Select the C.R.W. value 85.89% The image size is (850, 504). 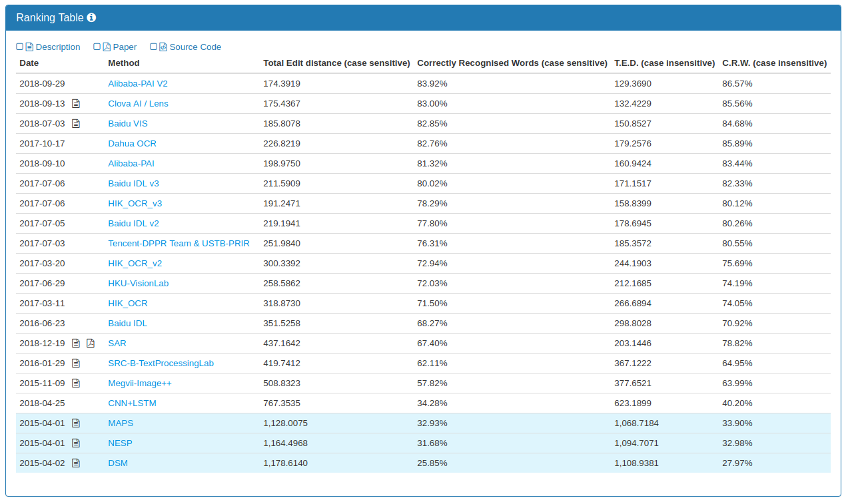click(737, 143)
